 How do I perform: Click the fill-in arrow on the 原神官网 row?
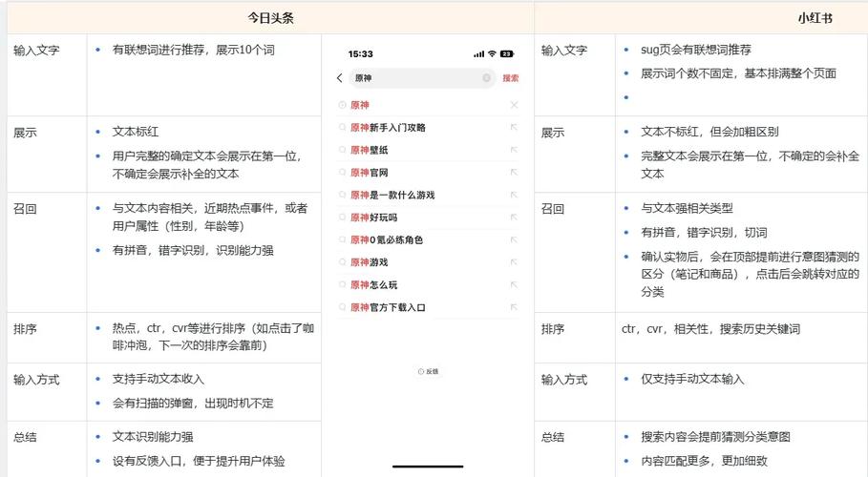click(514, 172)
